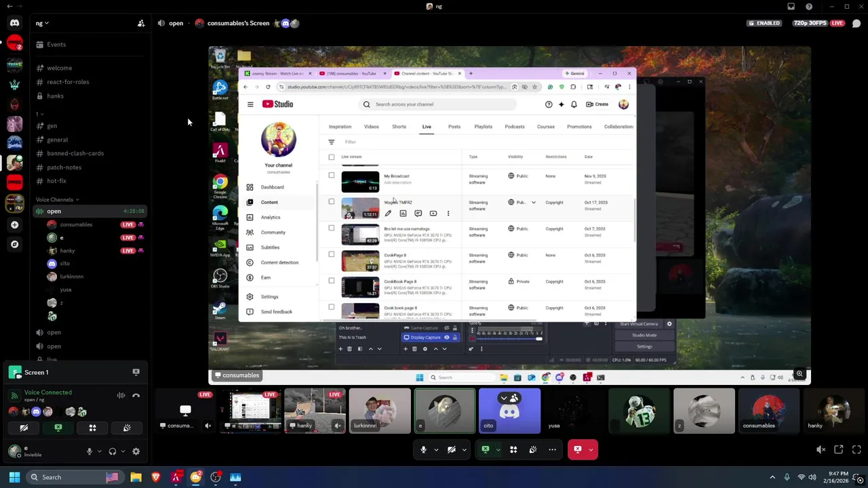Click Create button in streamed YouTube Studio
Image resolution: width=868 pixels, height=488 pixels.
click(x=597, y=104)
